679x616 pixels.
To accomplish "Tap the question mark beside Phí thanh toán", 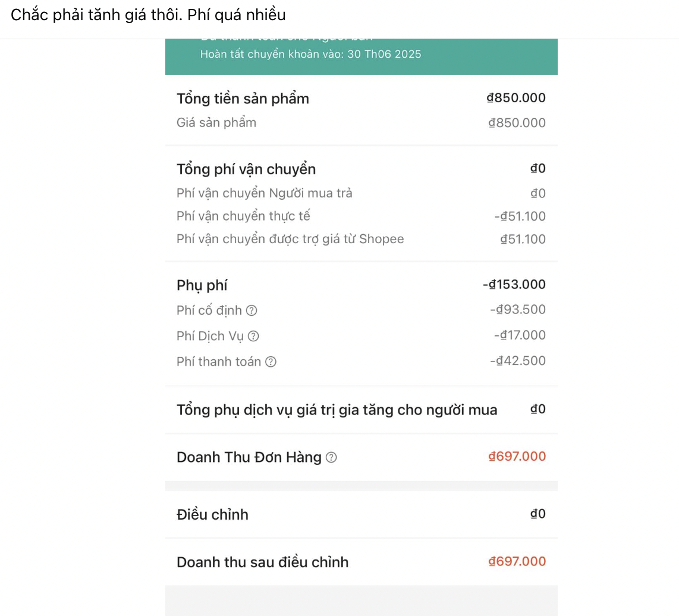I will [271, 362].
